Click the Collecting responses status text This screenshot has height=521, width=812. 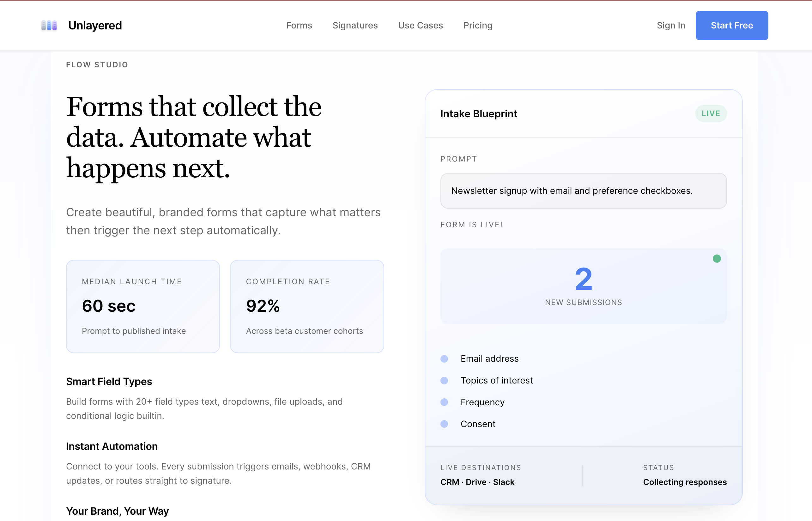[x=685, y=482]
